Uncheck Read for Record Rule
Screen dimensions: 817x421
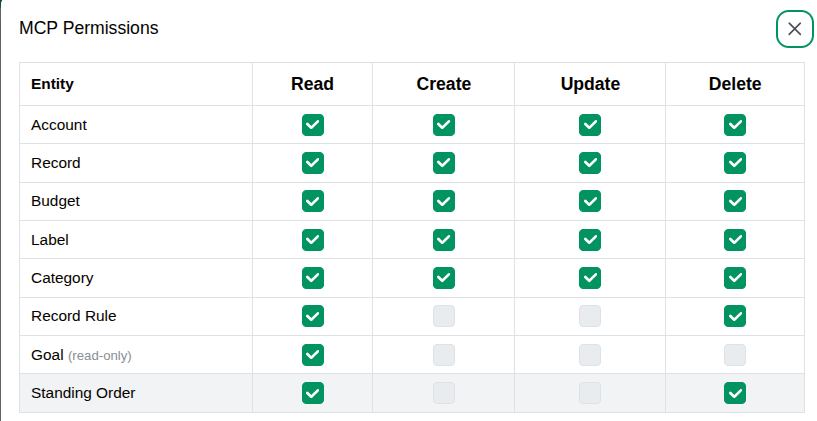313,316
